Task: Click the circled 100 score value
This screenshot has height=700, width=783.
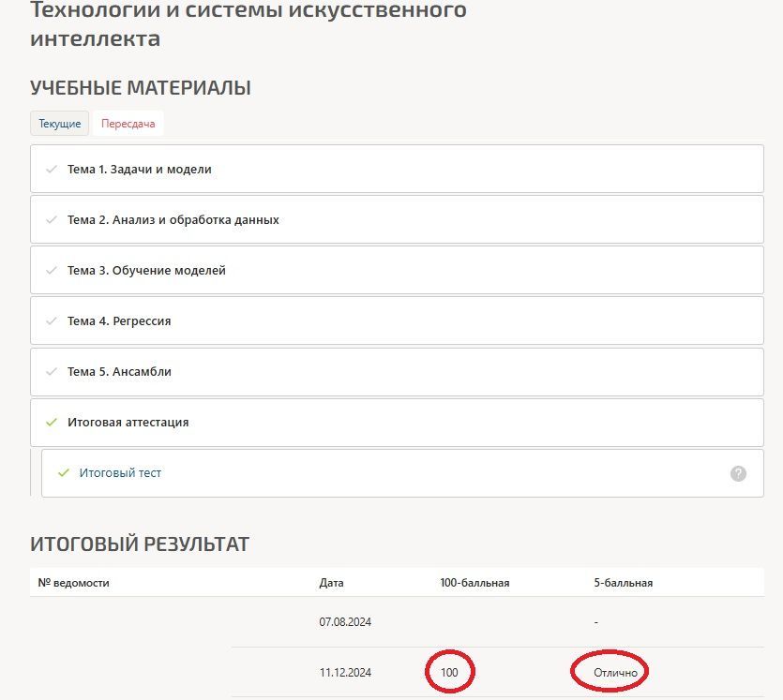Action: point(449,672)
